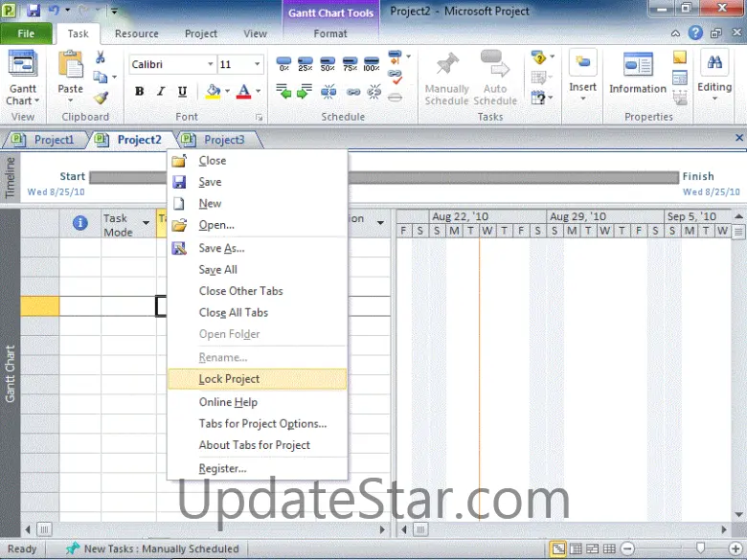Screen dimensions: 747x560
Task: Click the task table horizontal scrollbar thumb
Action: pos(44,529)
